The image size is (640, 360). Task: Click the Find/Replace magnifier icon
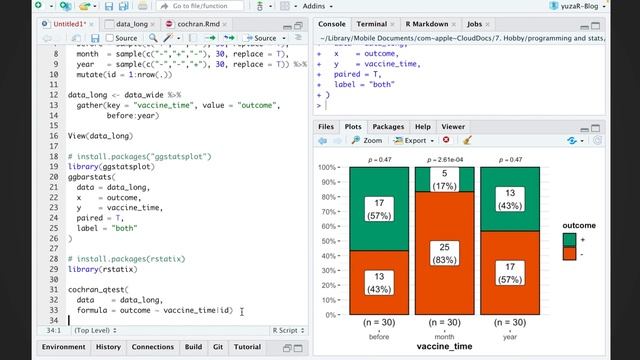pos(153,38)
